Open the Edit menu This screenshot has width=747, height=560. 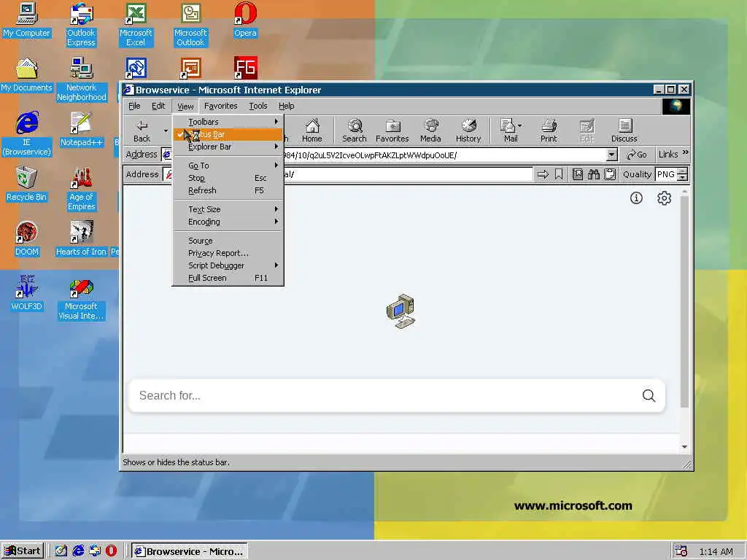(158, 106)
